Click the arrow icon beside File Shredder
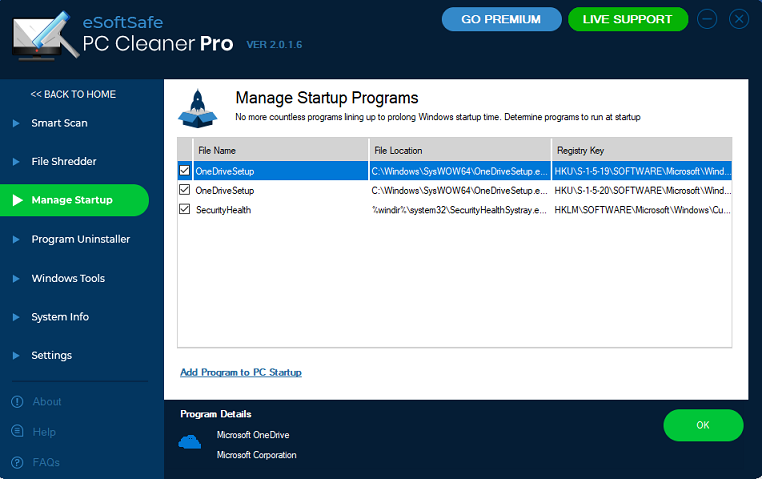Viewport: 762px width, 479px height. tap(16, 162)
